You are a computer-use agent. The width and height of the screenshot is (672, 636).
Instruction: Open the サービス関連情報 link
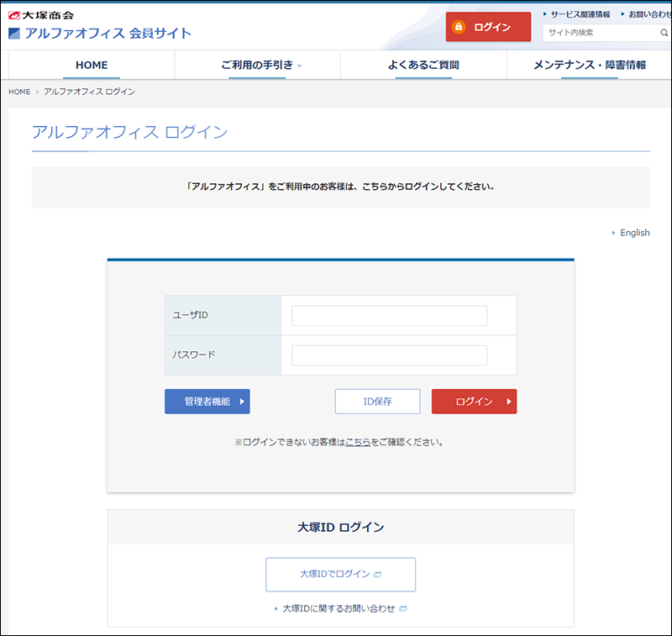tap(580, 14)
